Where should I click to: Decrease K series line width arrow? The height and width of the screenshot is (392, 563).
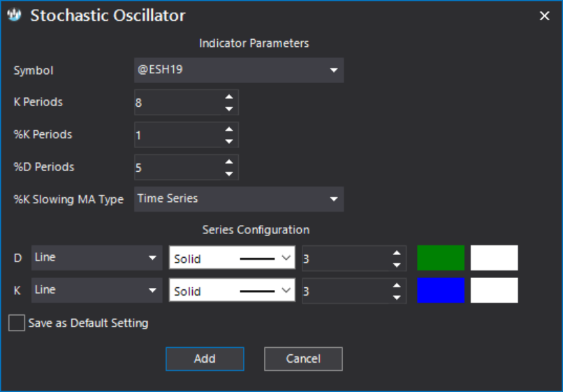[x=396, y=297]
